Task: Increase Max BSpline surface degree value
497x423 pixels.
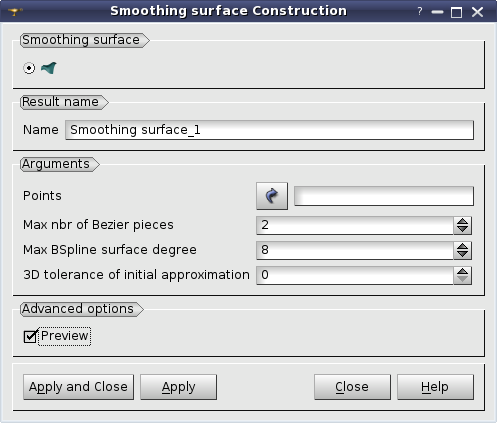Action: (462, 246)
